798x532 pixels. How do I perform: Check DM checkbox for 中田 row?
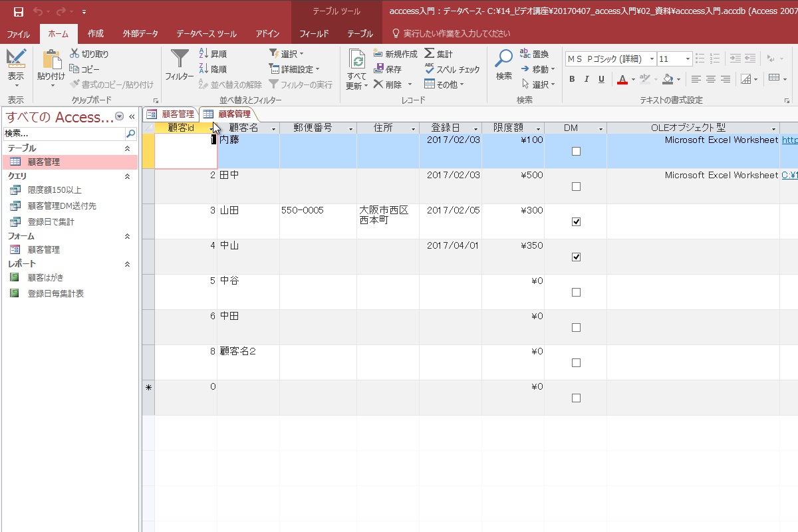pyautogui.click(x=576, y=328)
